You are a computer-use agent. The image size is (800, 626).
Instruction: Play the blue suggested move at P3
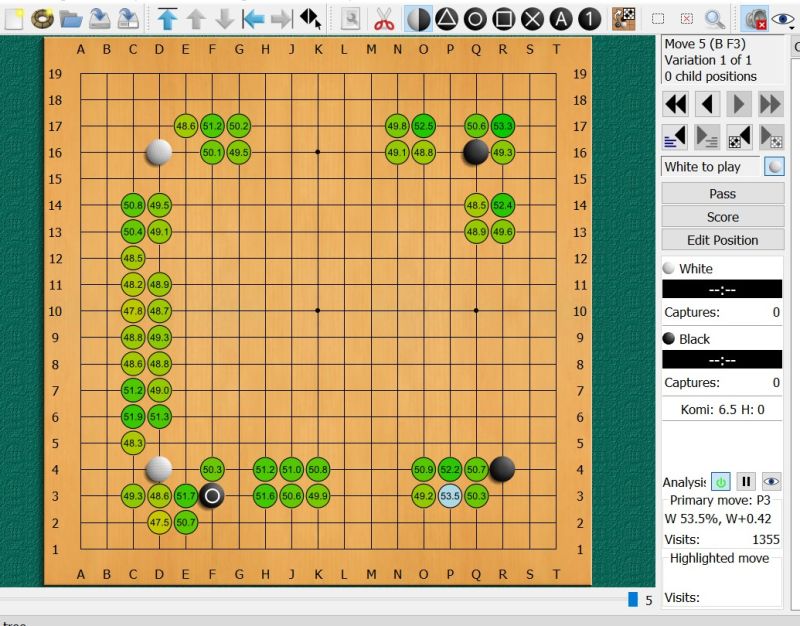click(x=450, y=495)
